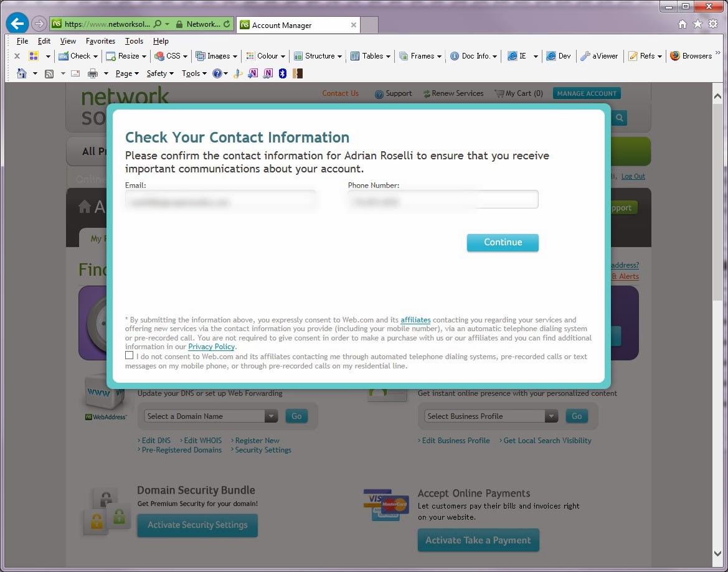Open the Colour dropdown menu
728x572 pixels.
(x=265, y=55)
